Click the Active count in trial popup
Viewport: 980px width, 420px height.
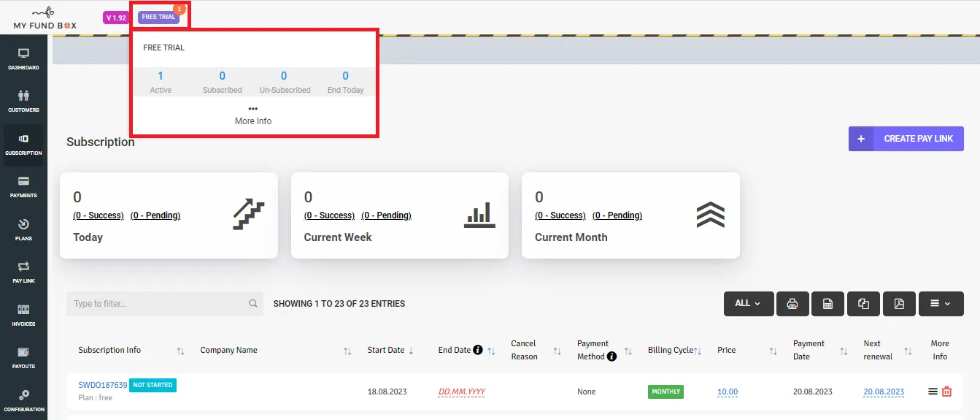tap(161, 76)
